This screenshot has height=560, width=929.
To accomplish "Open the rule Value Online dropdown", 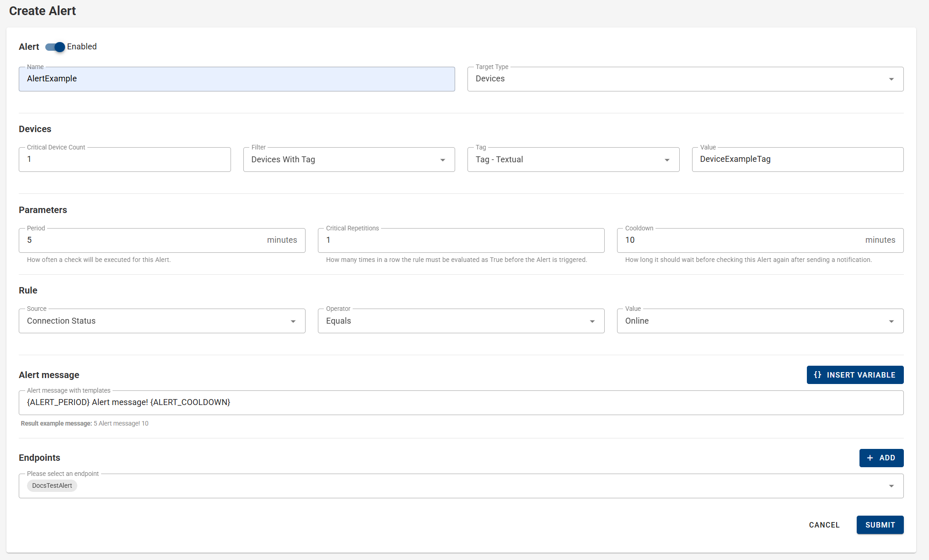I will tap(760, 321).
